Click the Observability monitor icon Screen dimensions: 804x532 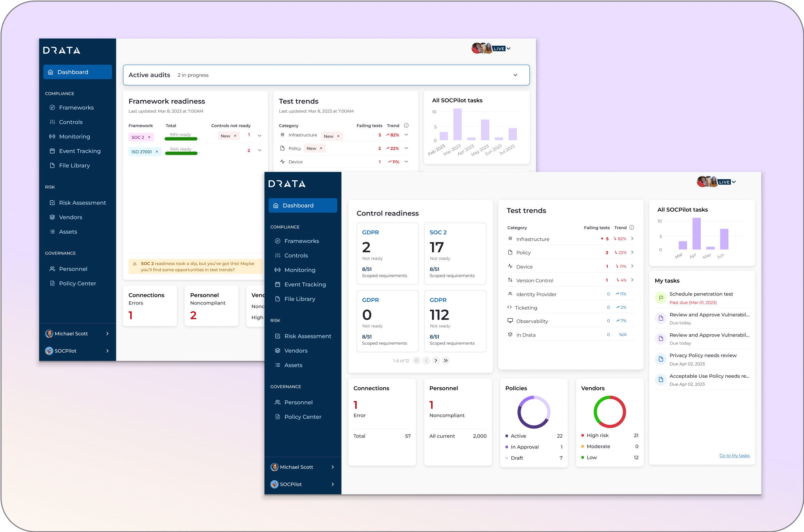(510, 321)
